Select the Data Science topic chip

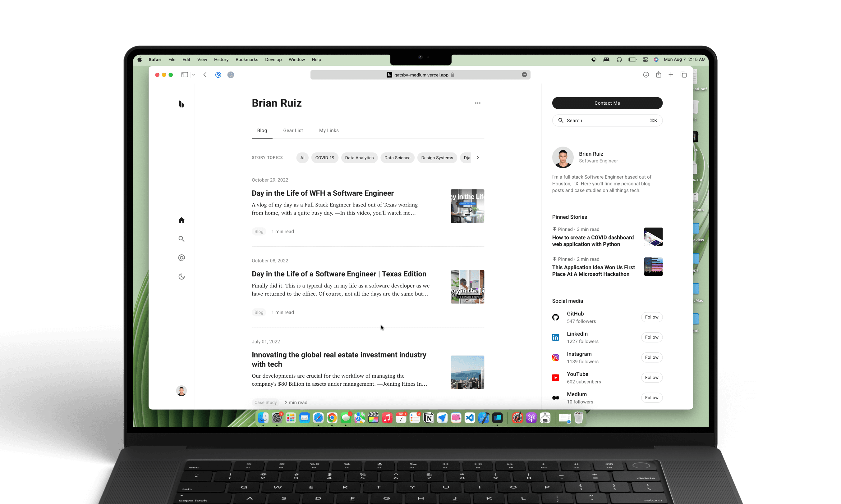(x=397, y=157)
